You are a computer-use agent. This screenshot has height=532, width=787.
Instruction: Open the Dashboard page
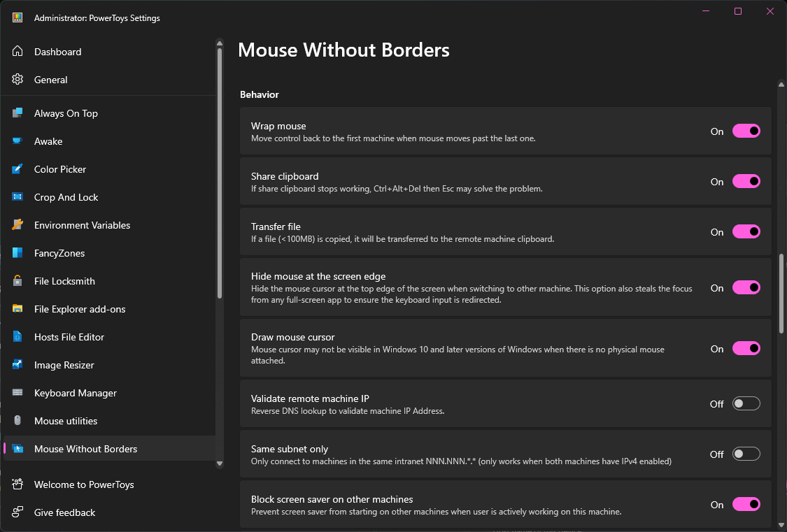(x=57, y=52)
